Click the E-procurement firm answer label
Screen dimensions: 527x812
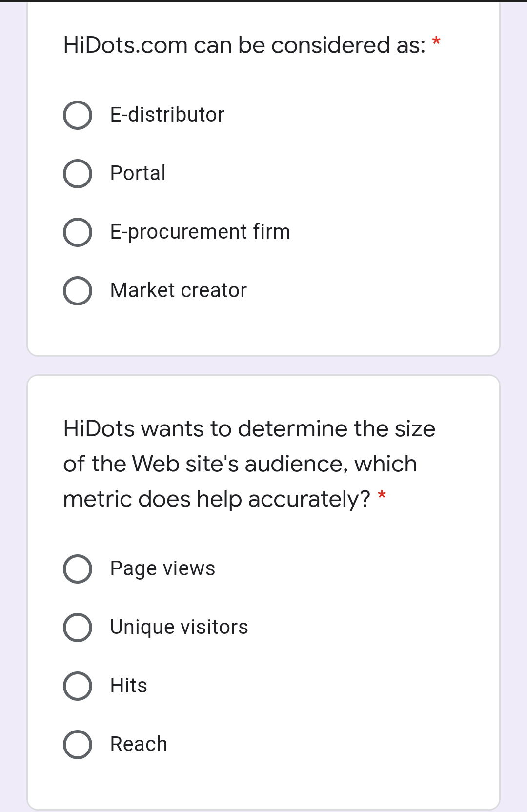point(200,232)
